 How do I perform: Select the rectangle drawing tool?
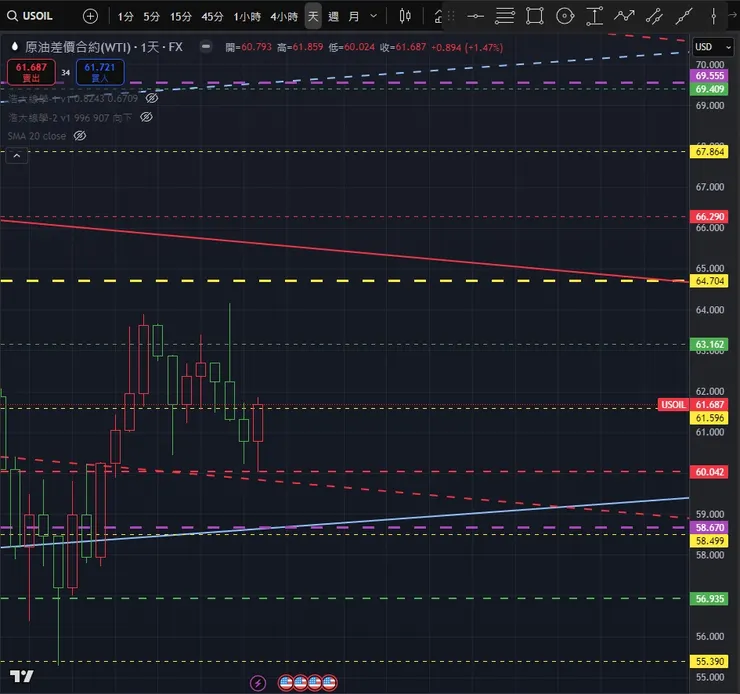[x=535, y=16]
